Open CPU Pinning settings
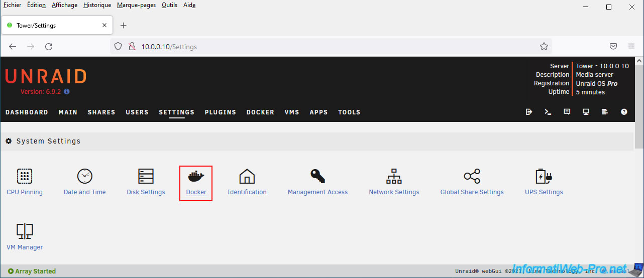This screenshot has height=278, width=644. [25, 177]
